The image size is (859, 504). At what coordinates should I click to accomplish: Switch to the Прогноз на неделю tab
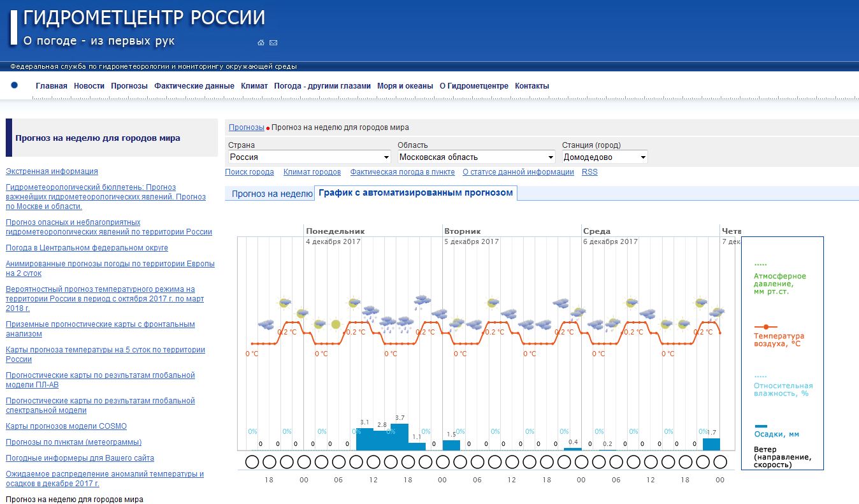(x=271, y=194)
